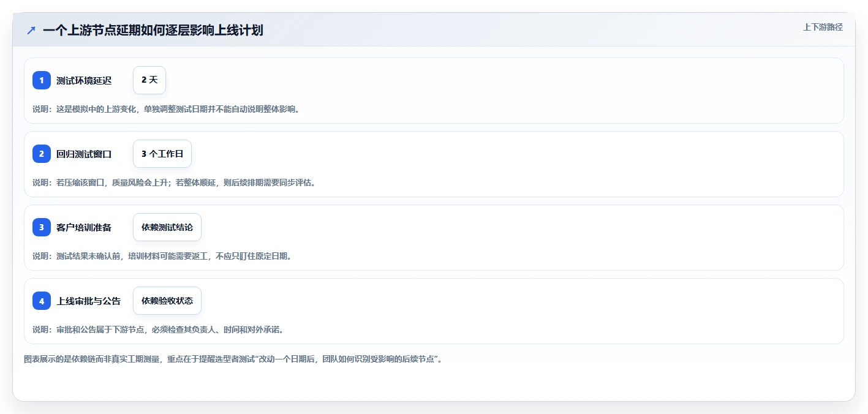The height and width of the screenshot is (414, 868).
Task: Click the "客户培训准备" step name
Action: 84,227
